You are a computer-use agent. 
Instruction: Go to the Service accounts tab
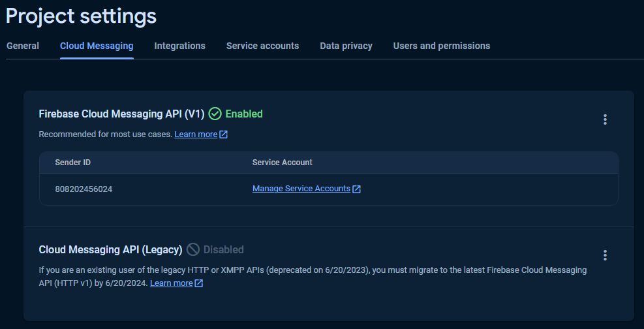pyautogui.click(x=262, y=46)
